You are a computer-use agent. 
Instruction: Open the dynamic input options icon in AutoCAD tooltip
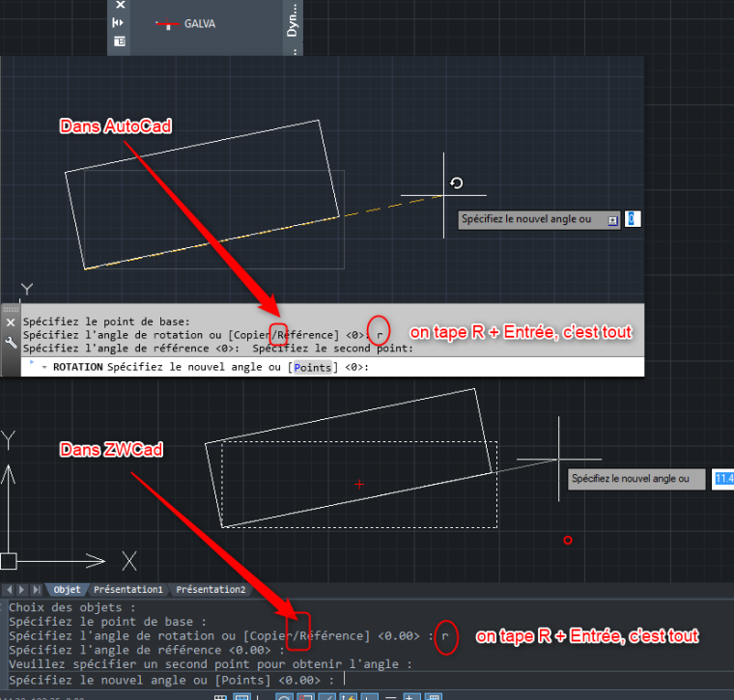[612, 220]
